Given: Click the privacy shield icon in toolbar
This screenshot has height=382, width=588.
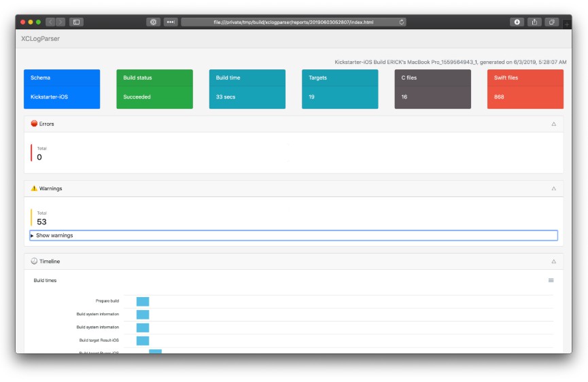Looking at the screenshot, I should [153, 22].
